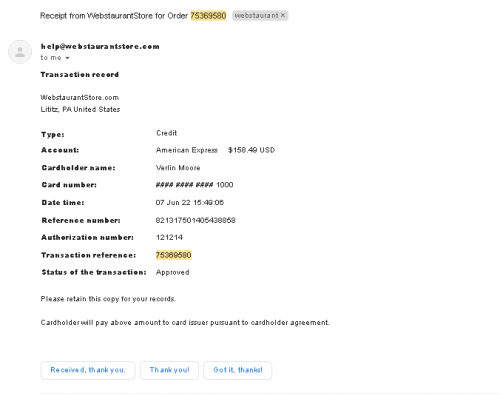Image resolution: width=500 pixels, height=396 pixels.
Task: Click the 'Approved' transaction status
Action: point(173,272)
